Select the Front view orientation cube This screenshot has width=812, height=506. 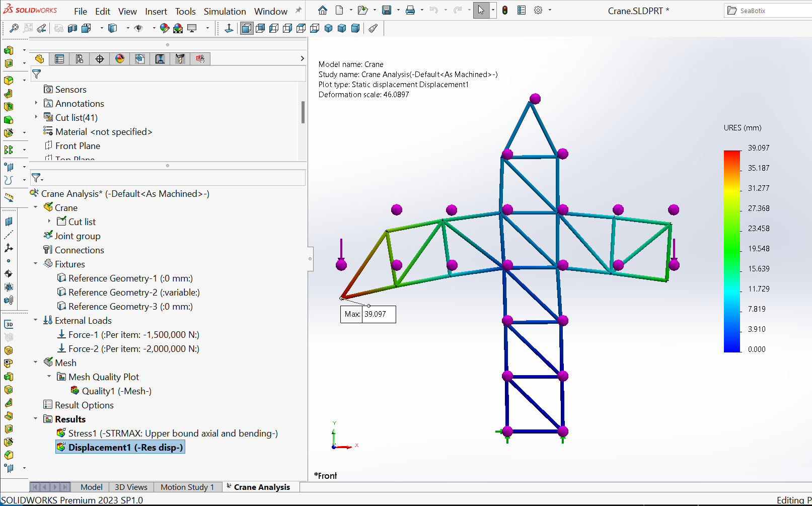tap(247, 28)
